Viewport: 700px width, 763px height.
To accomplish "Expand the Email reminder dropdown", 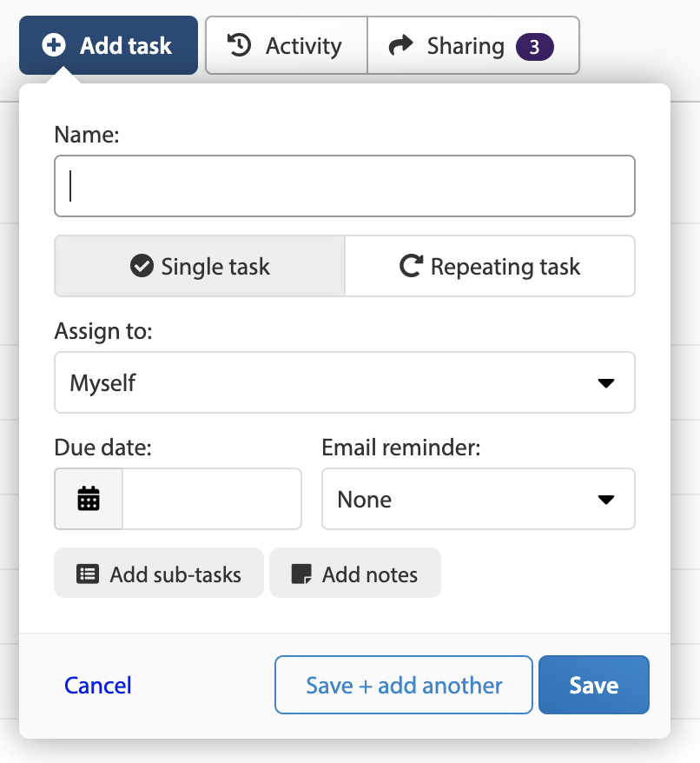I will [x=479, y=499].
